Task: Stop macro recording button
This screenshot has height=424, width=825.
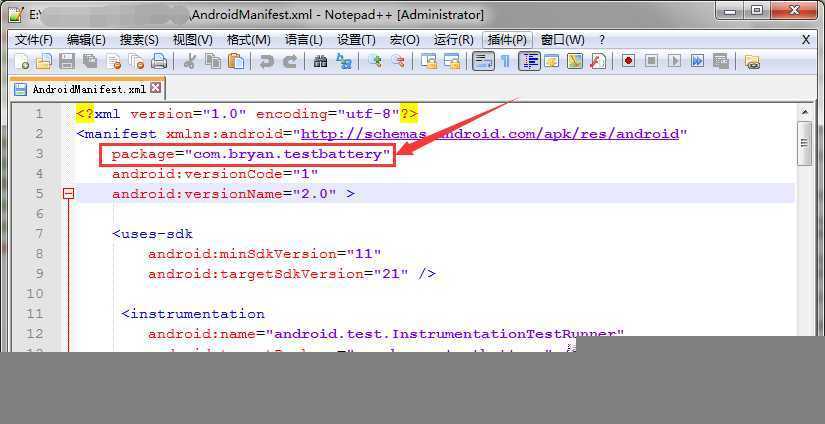Action: (651, 62)
